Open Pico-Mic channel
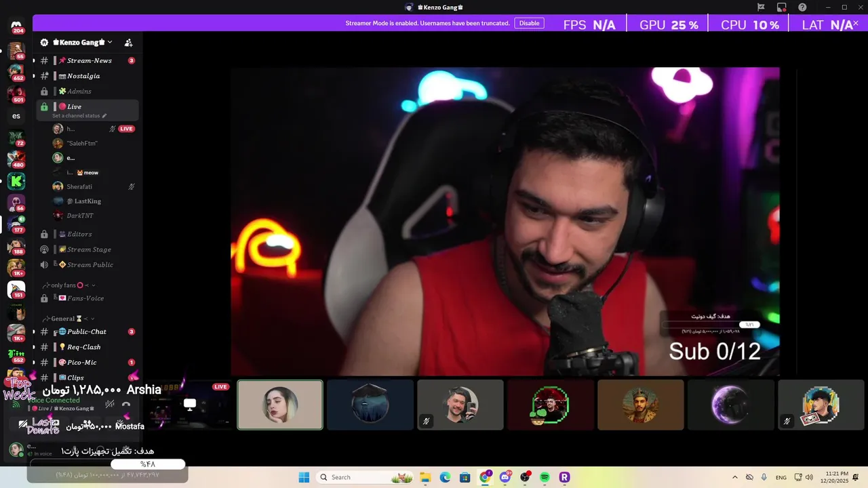This screenshot has width=868, height=488. point(87,363)
